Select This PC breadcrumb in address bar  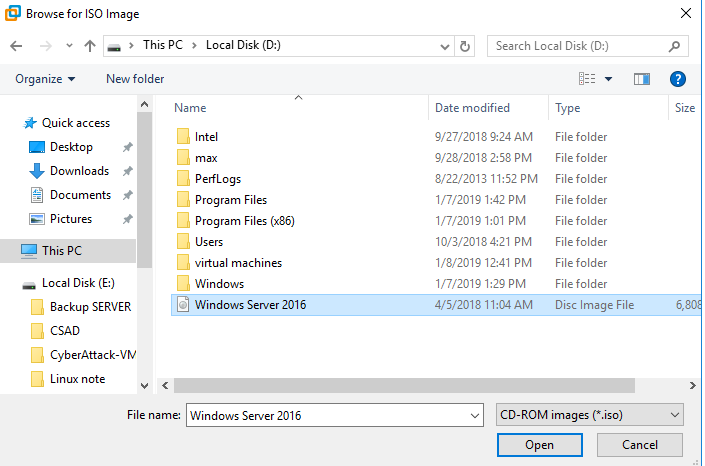point(163,45)
